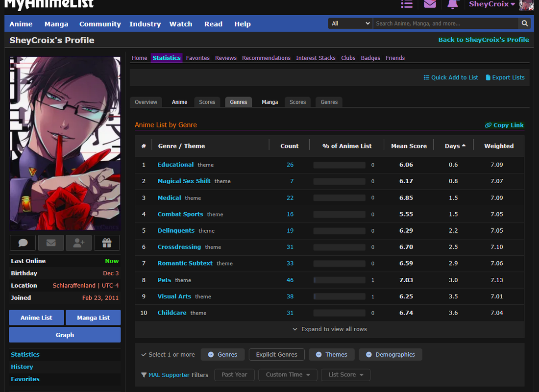This screenshot has width=539, height=392.
Task: Open the Magical Sex Shift theme link
Action: coord(184,181)
